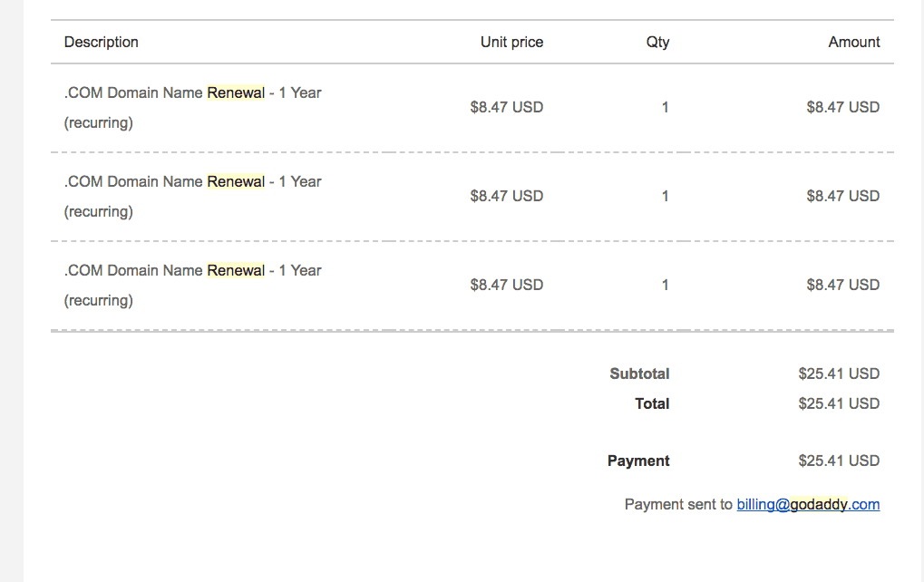Select highlighted Renewal word in first row
Image resolution: width=924 pixels, height=582 pixels.
pyautogui.click(x=236, y=93)
